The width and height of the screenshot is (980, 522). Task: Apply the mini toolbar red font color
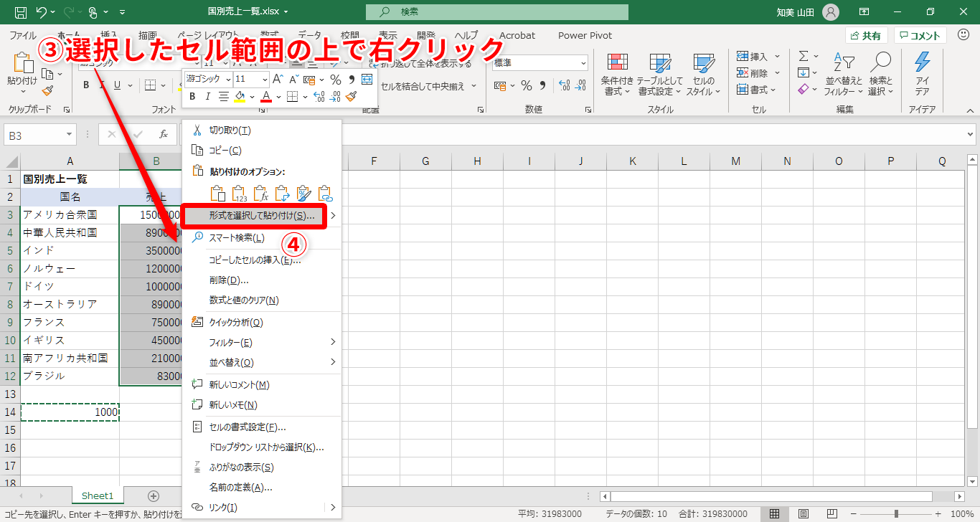[x=265, y=96]
